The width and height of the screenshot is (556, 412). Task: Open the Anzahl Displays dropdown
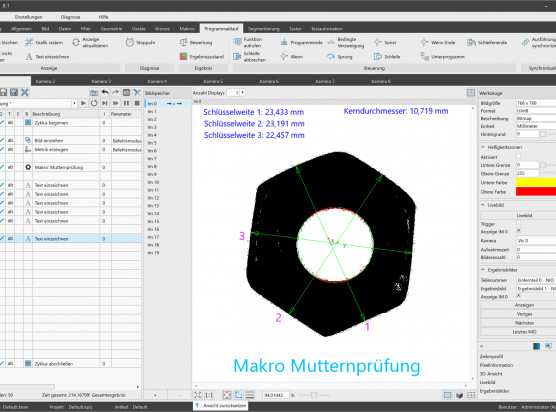[x=243, y=93]
